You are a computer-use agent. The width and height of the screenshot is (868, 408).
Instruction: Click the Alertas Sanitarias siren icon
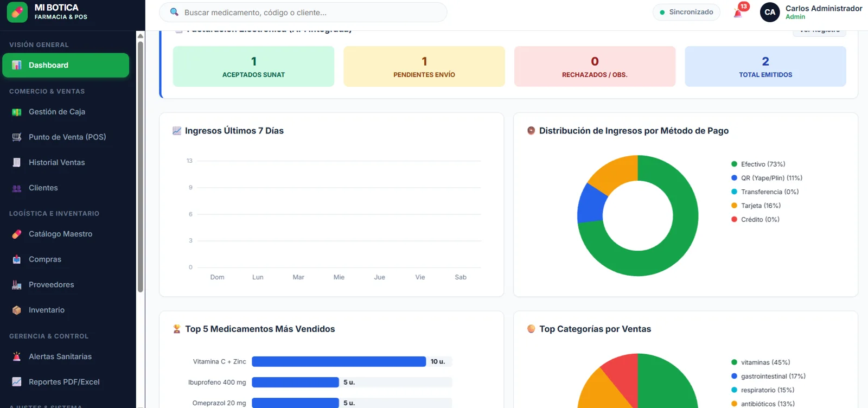click(x=17, y=356)
